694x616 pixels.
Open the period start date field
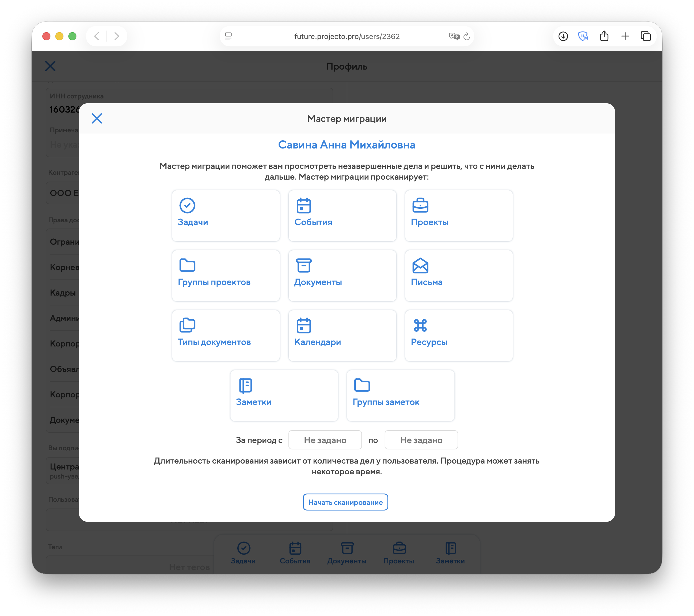pyautogui.click(x=325, y=440)
